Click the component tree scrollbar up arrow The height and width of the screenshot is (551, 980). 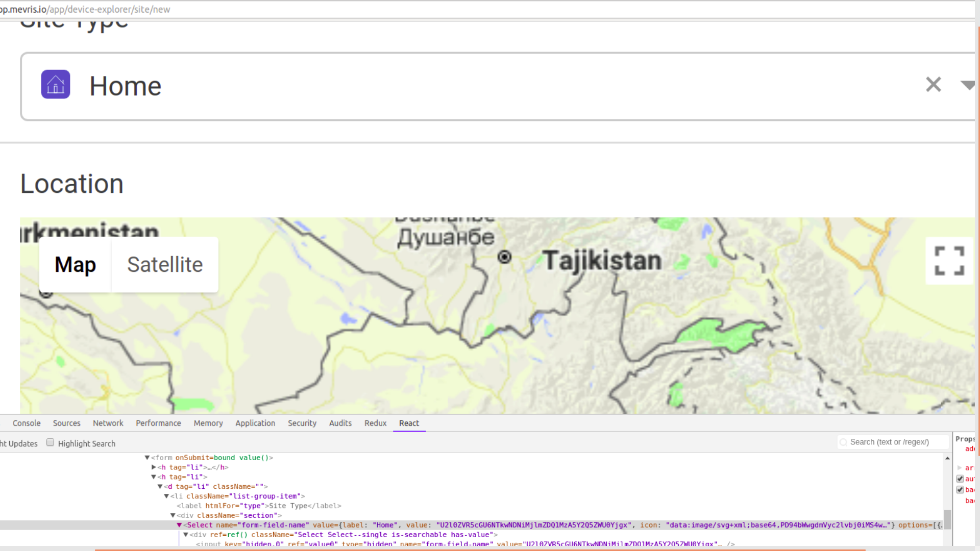[947, 458]
